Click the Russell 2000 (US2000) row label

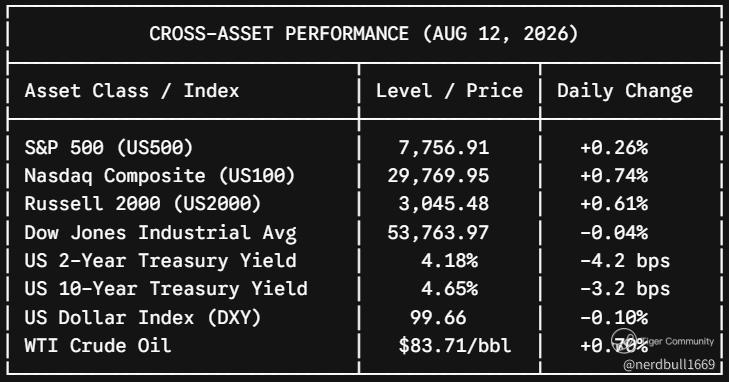pyautogui.click(x=143, y=204)
